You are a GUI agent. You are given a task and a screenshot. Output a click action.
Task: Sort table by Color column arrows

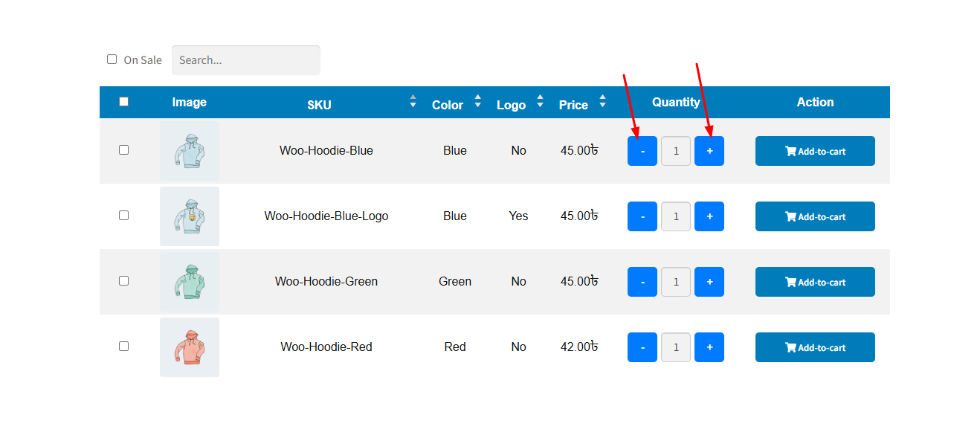(477, 101)
